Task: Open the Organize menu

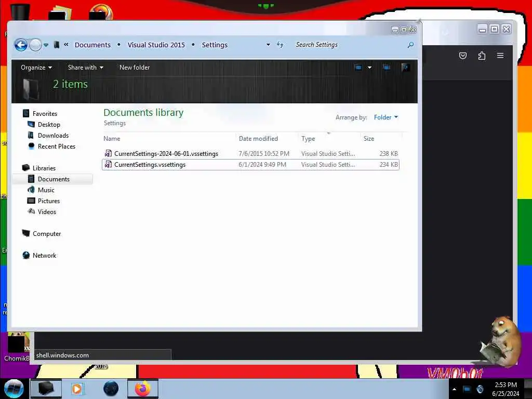Action: (x=36, y=68)
